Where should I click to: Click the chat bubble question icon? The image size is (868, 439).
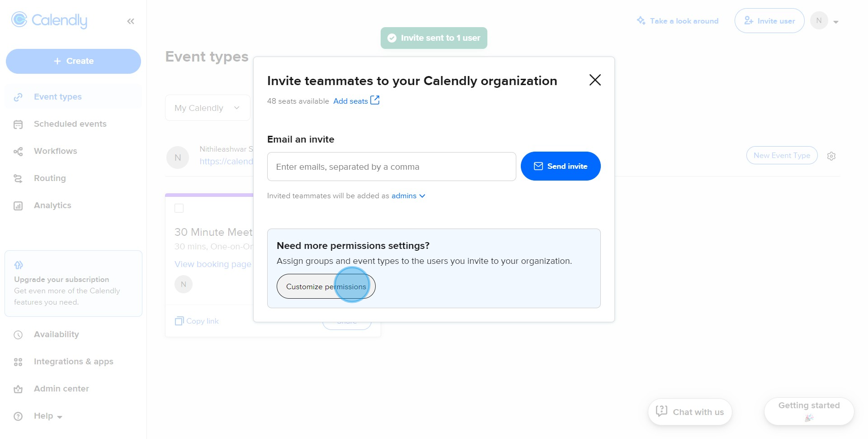(662, 411)
